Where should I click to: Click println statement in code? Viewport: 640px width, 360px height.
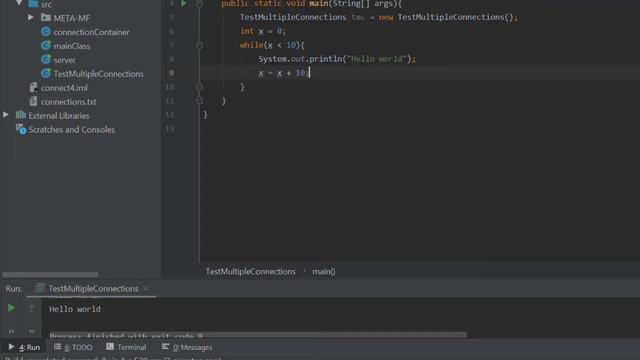click(337, 59)
